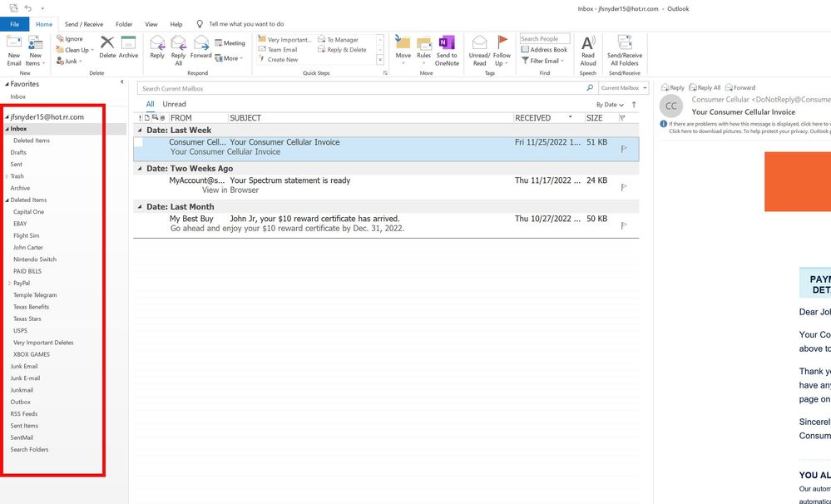Click the New Email icon
The height and width of the screenshot is (504, 831).
(14, 43)
